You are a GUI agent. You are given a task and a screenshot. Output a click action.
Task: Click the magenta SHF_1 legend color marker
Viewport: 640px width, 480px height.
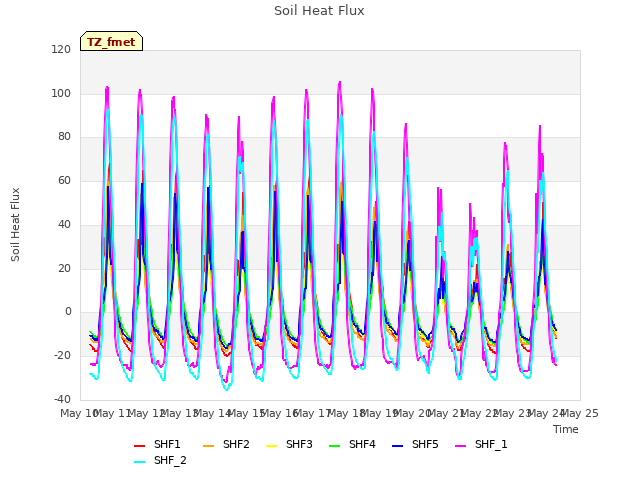click(460, 446)
